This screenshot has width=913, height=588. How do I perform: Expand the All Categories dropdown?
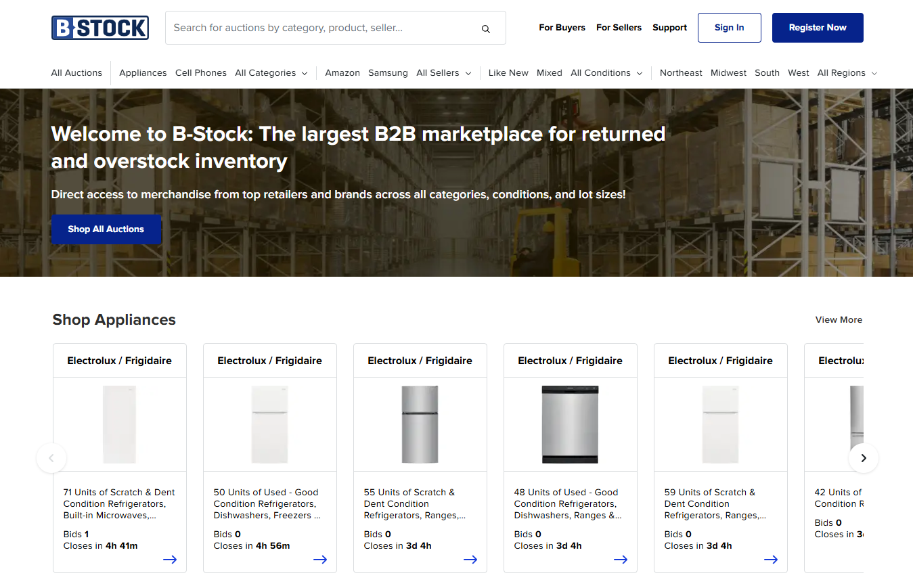271,73
